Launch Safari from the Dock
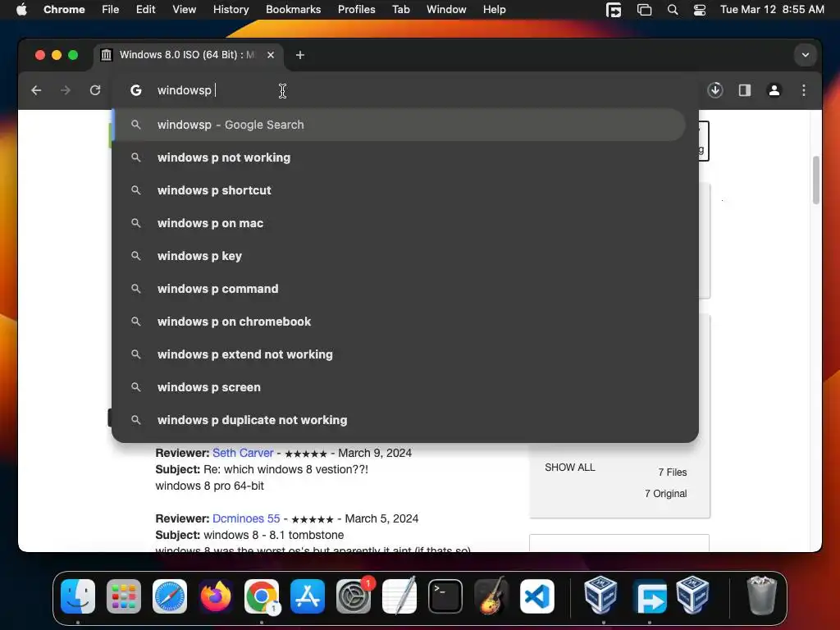 click(x=170, y=596)
